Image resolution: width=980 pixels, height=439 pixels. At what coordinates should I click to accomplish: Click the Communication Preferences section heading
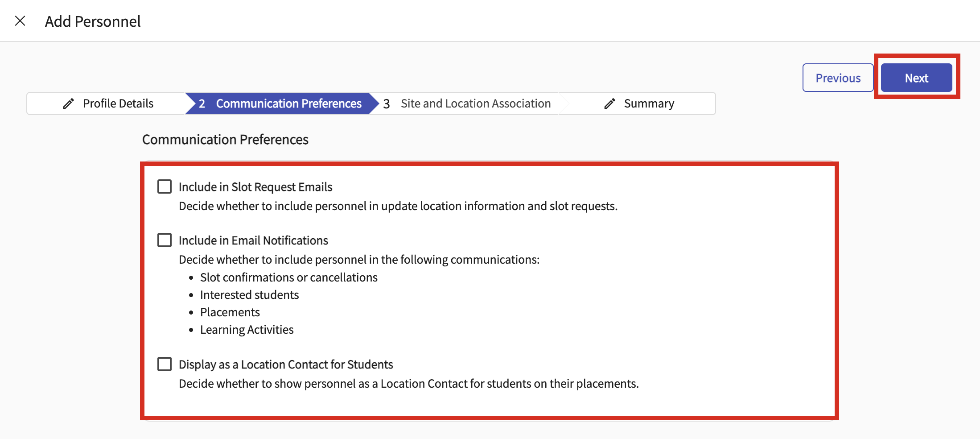point(225,140)
